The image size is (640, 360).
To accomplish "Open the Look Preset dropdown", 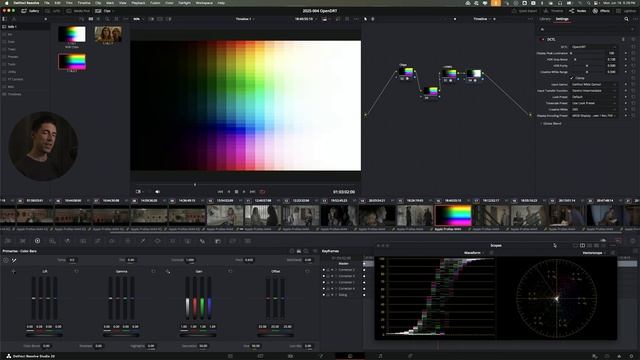I will tap(593, 97).
